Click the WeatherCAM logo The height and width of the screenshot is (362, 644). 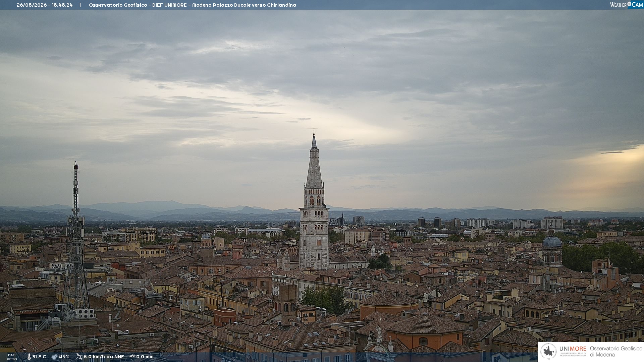point(627,5)
